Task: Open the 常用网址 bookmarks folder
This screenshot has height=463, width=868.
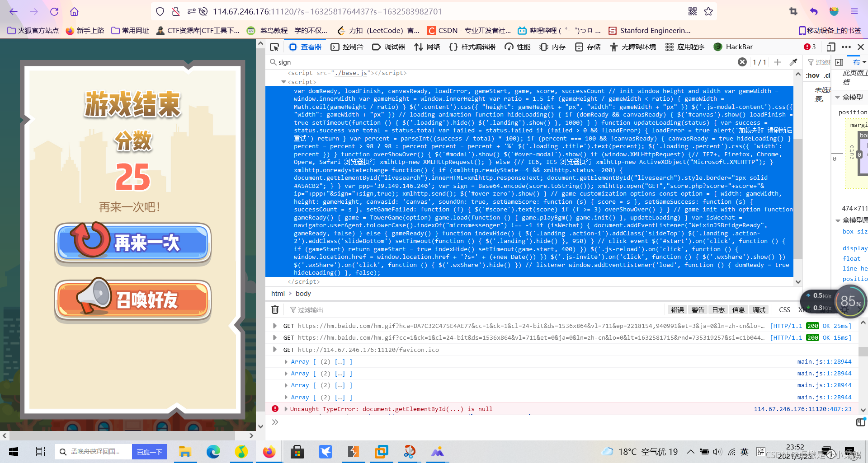Action: pos(130,31)
